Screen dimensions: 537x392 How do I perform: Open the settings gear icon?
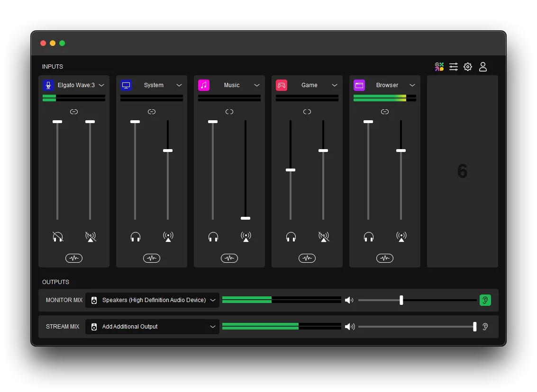coord(468,67)
